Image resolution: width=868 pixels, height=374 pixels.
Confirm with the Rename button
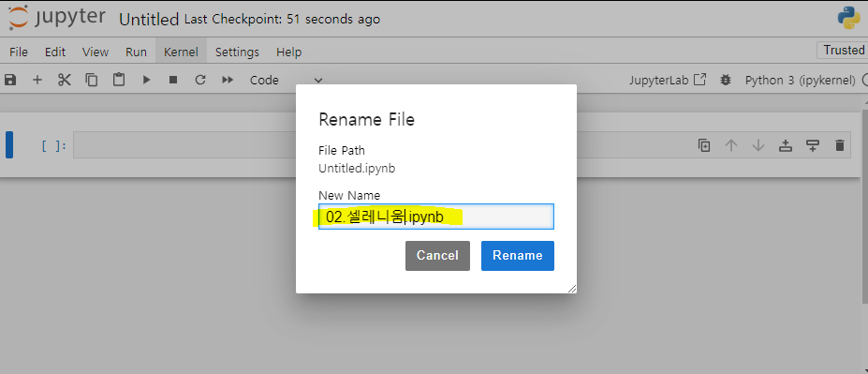pyautogui.click(x=518, y=256)
